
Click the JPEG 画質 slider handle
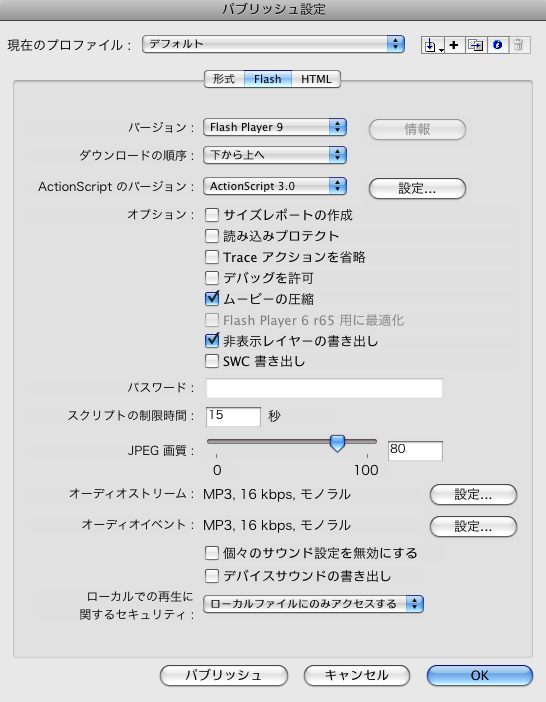click(337, 443)
